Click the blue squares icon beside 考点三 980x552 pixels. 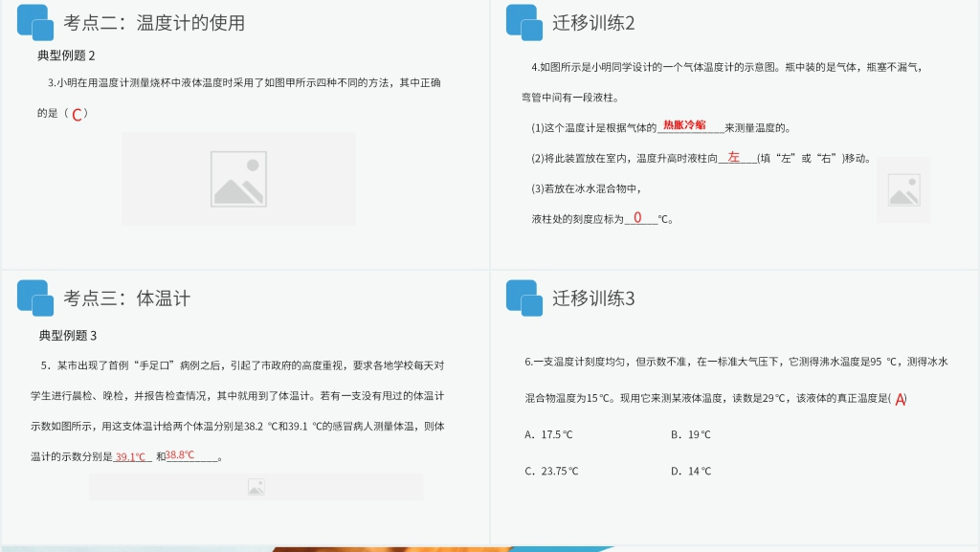point(35,298)
